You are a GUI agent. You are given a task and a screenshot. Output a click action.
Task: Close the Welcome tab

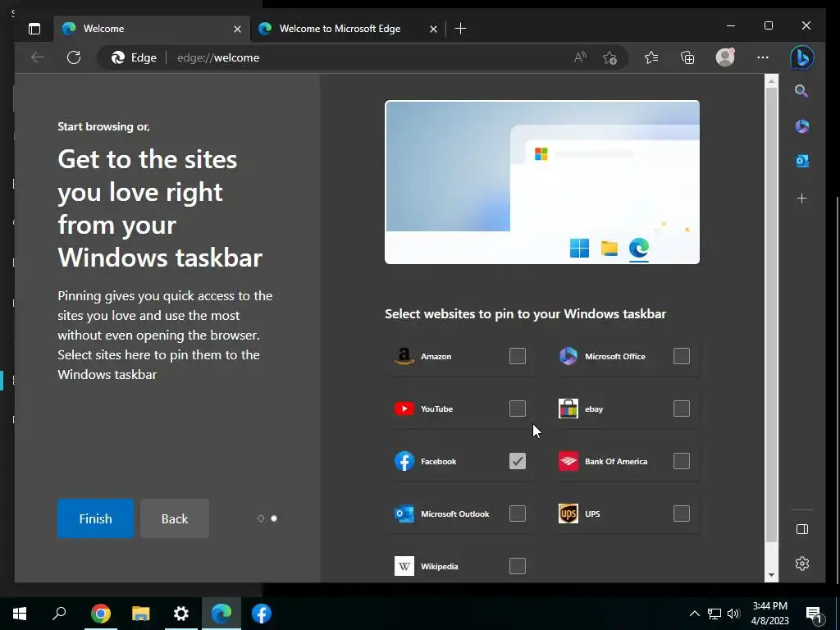[x=237, y=29]
